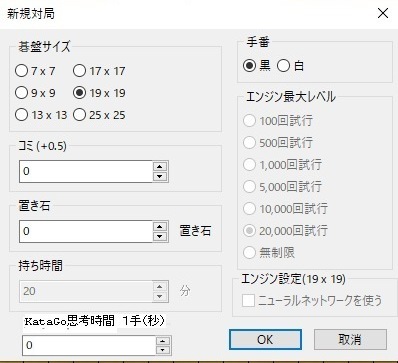Increase the コミ value with up arrow
This screenshot has width=398, height=363.
tap(160, 167)
